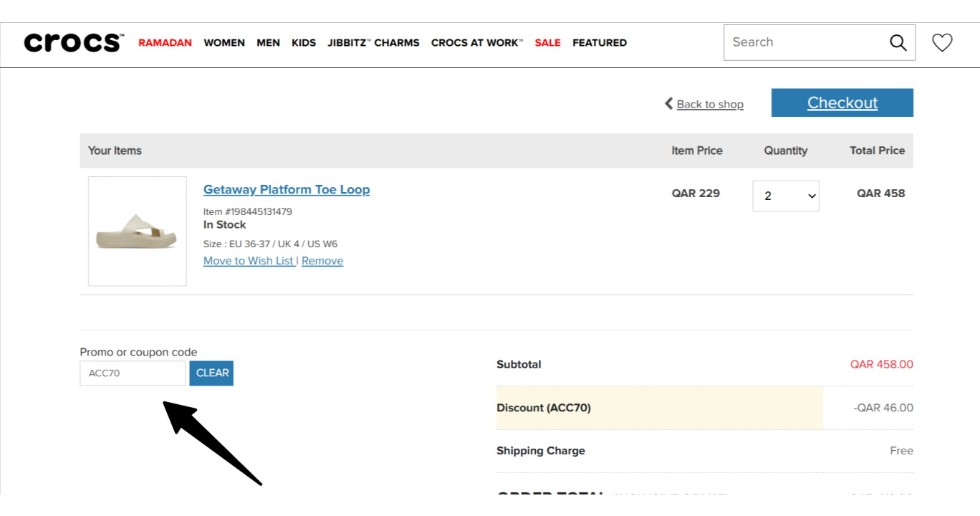Click the Shipping Charge label
This screenshot has width=980, height=516.
click(541, 451)
